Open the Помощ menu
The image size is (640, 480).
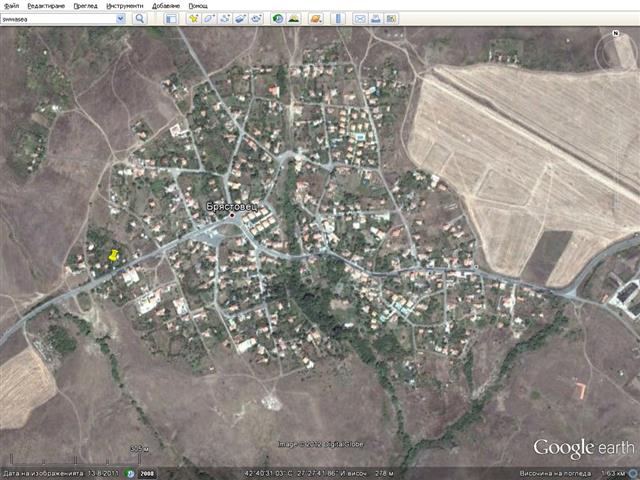(x=200, y=5)
